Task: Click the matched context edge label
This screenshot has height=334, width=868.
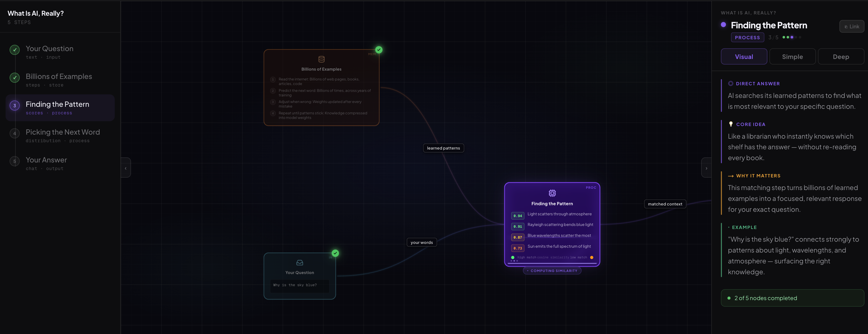Action: 665,204
